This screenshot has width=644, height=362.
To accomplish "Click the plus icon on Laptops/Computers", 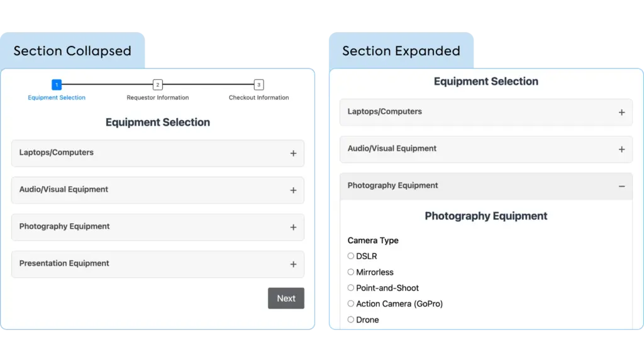I will coord(293,153).
